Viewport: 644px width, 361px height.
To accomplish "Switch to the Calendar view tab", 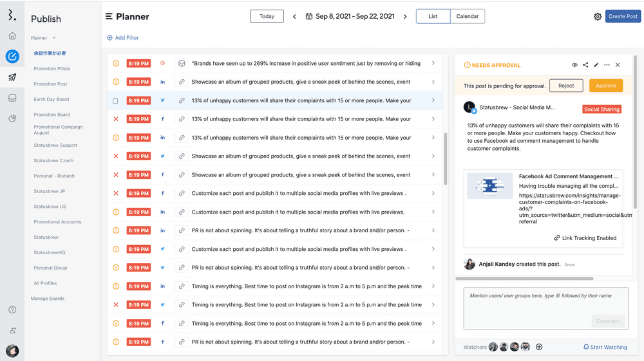I will click(467, 17).
